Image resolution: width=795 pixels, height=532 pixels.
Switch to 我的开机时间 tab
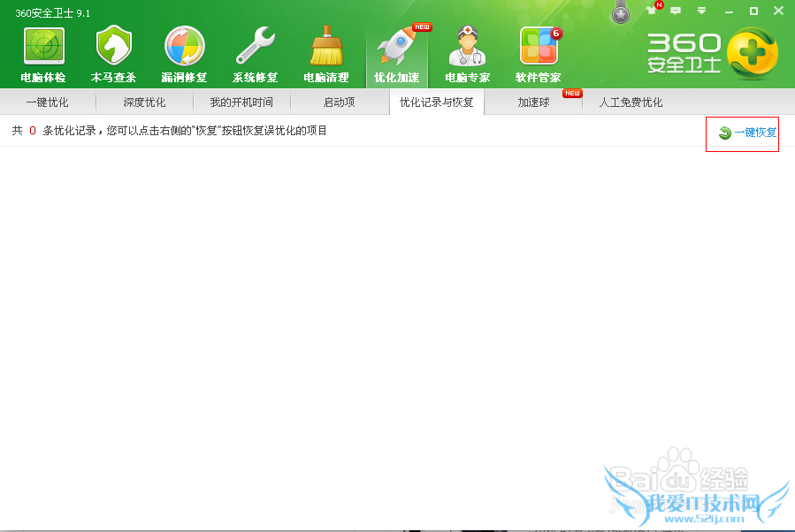(x=241, y=103)
